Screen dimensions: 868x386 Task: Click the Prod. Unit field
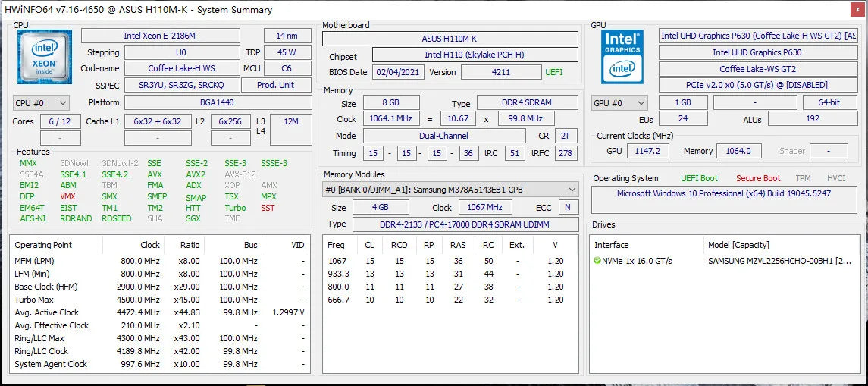coord(276,85)
